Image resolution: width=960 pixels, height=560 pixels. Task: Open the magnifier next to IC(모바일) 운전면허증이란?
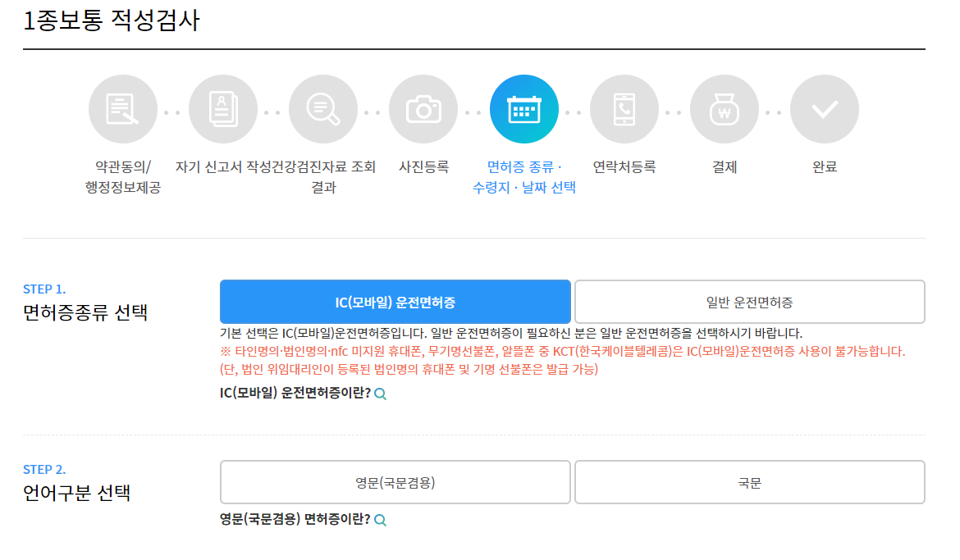tap(380, 394)
